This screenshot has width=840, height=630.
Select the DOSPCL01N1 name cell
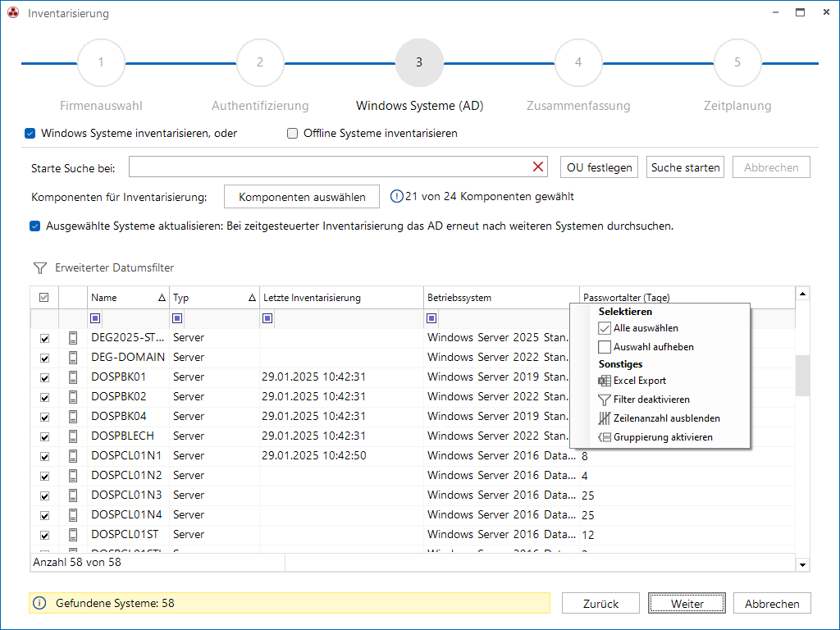pyautogui.click(x=128, y=456)
